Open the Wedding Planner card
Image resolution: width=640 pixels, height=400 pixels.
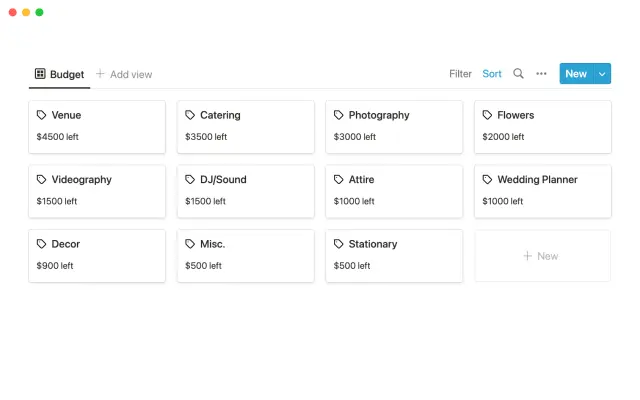pos(542,191)
